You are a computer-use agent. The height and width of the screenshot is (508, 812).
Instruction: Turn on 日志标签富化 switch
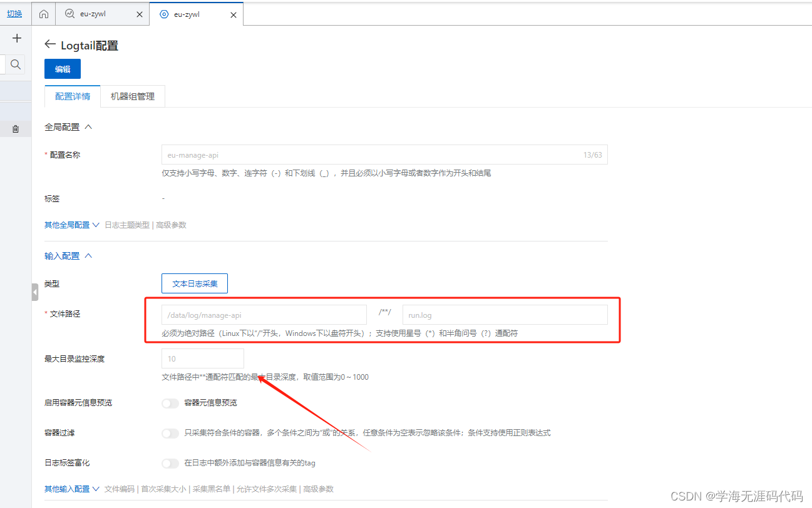[170, 463]
